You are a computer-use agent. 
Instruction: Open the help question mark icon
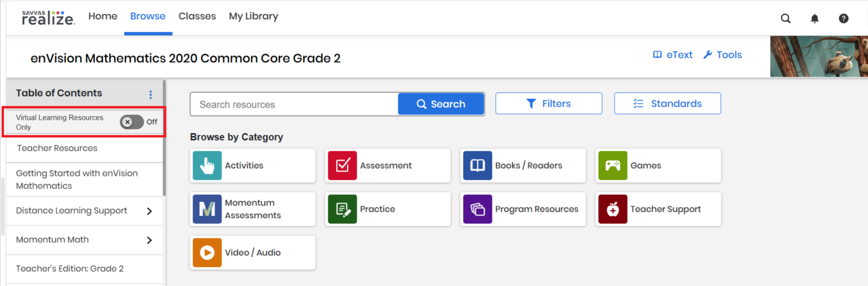[x=843, y=18]
